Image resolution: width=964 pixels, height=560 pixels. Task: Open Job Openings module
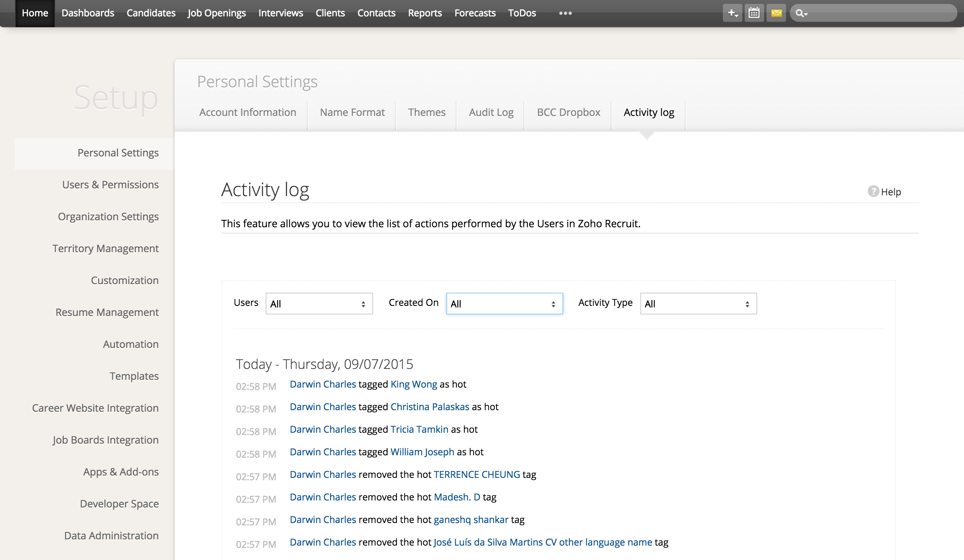pyautogui.click(x=217, y=13)
